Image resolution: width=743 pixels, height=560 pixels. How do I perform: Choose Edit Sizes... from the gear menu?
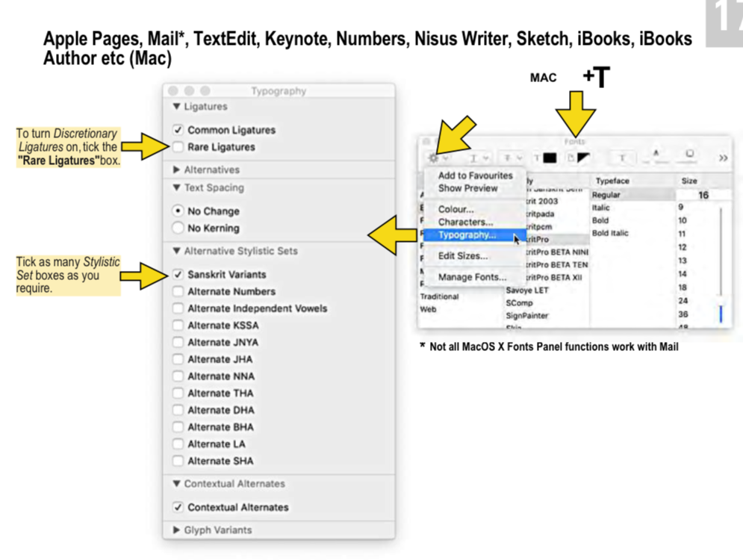475,256
